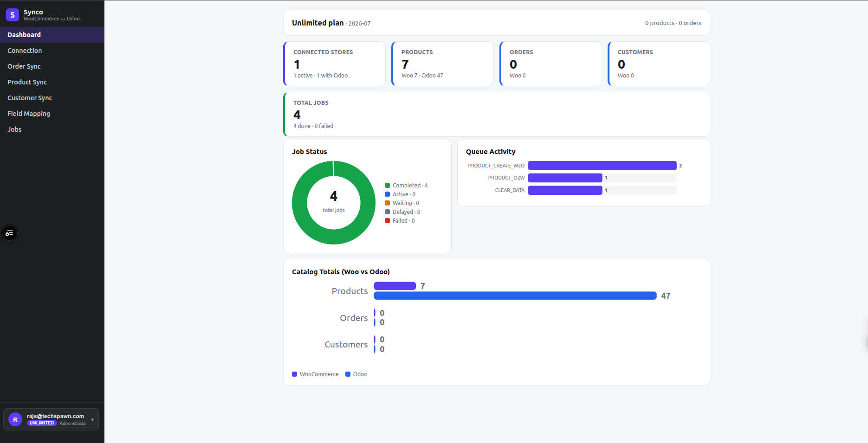Open Customer Sync section
Viewport: 868px width, 443px height.
pos(52,98)
